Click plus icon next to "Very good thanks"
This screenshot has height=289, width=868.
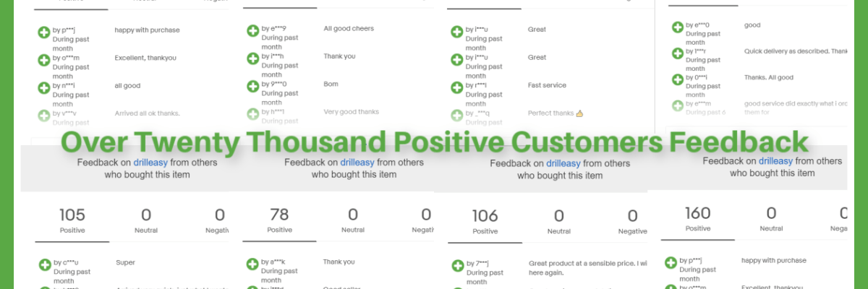(x=253, y=114)
